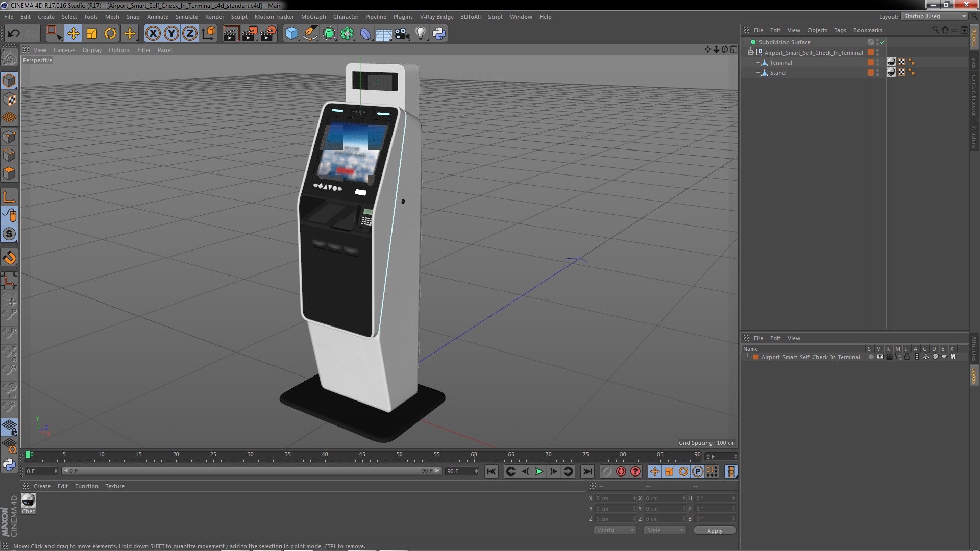Select the Terminal tree item
This screenshot has height=551, width=980.
[x=781, y=62]
